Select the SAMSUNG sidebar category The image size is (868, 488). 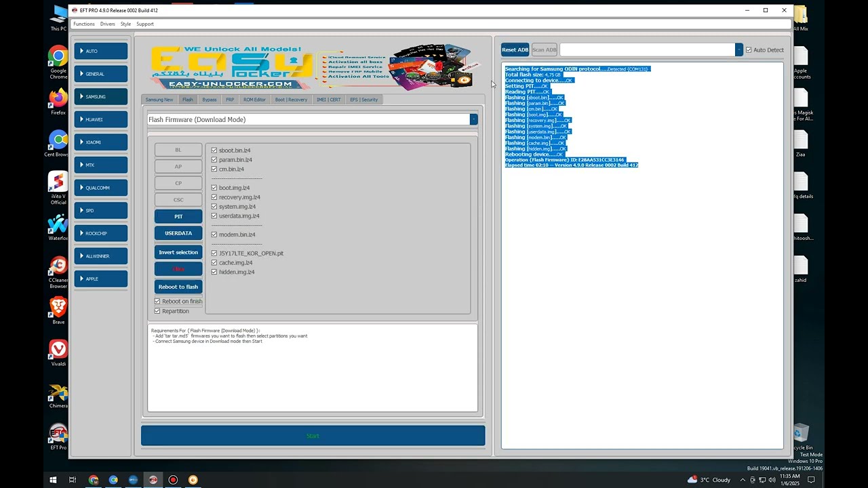(101, 97)
